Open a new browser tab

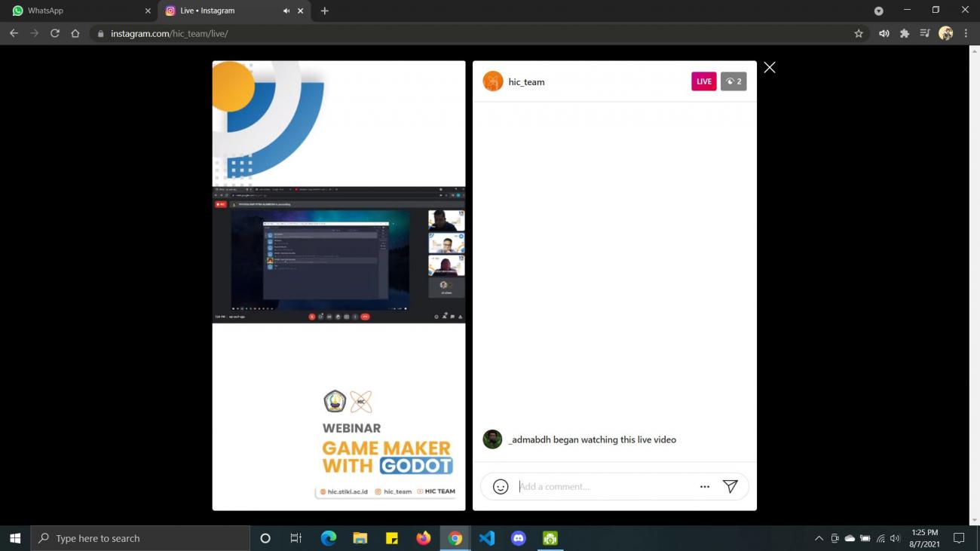(325, 11)
